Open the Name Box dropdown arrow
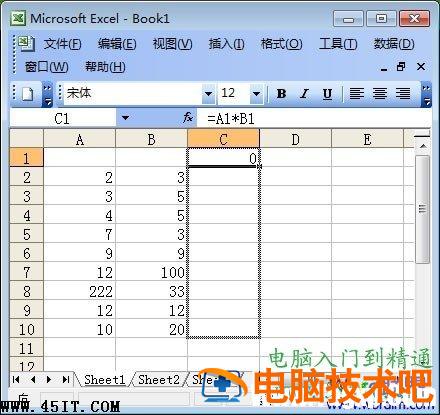Viewport: 440px width, 415px height. coord(125,118)
